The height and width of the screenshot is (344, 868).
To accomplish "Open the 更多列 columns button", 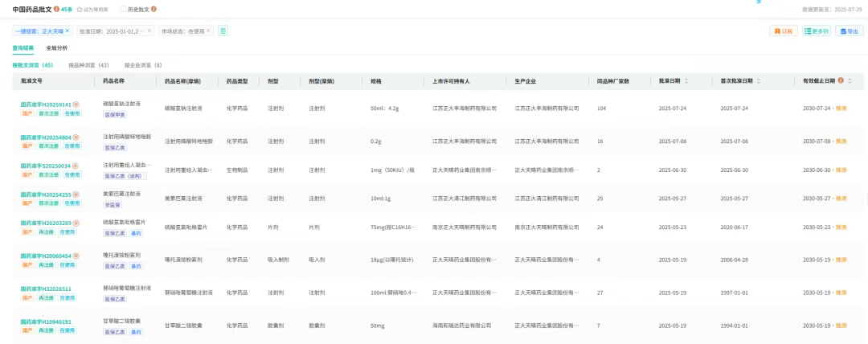I will (x=817, y=31).
